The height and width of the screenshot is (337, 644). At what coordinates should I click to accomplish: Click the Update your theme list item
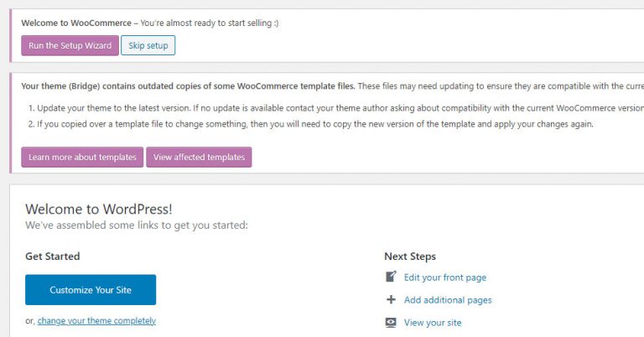click(x=335, y=108)
